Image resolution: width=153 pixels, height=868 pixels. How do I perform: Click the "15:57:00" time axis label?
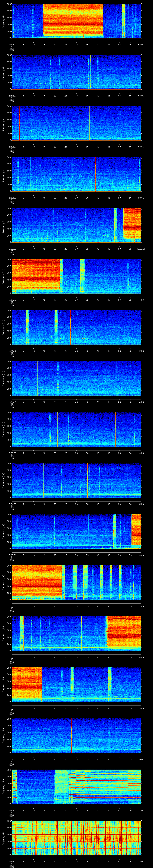[12, 147]
